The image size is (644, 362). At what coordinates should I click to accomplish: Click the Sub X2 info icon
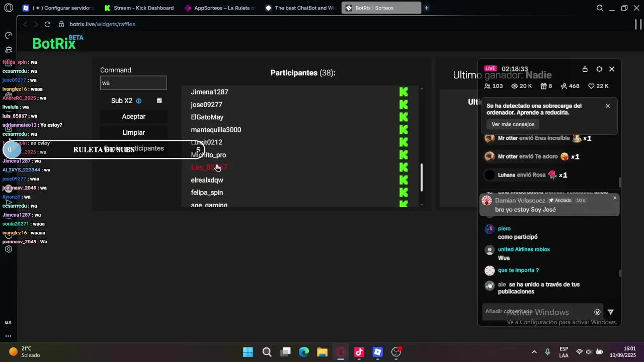point(139,101)
